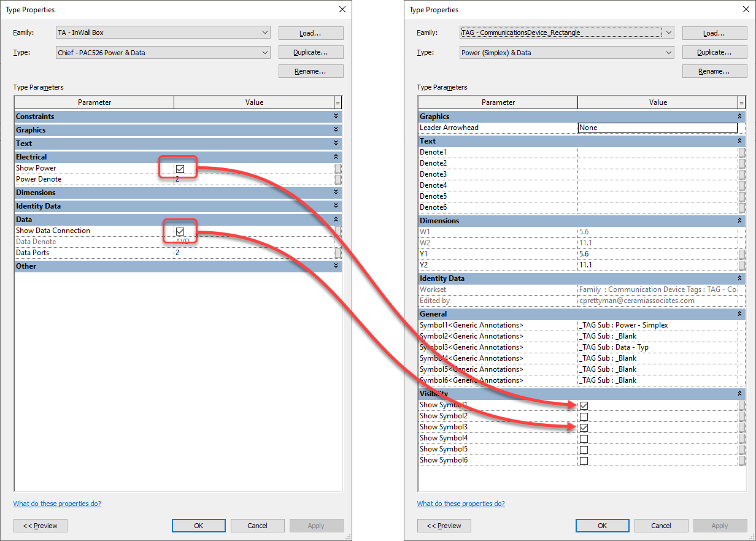Uncheck Show Symbol3
756x541 pixels.
pos(583,427)
